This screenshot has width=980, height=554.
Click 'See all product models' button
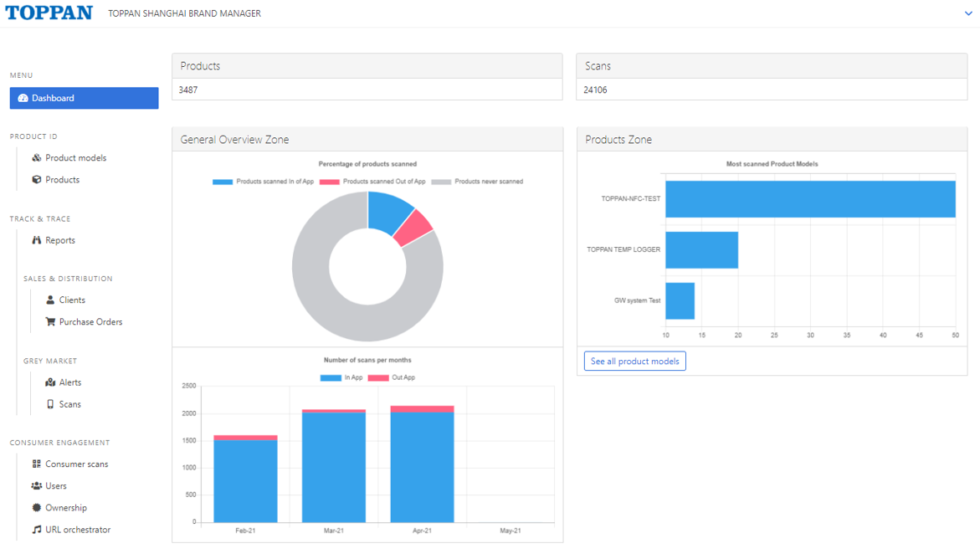click(634, 362)
